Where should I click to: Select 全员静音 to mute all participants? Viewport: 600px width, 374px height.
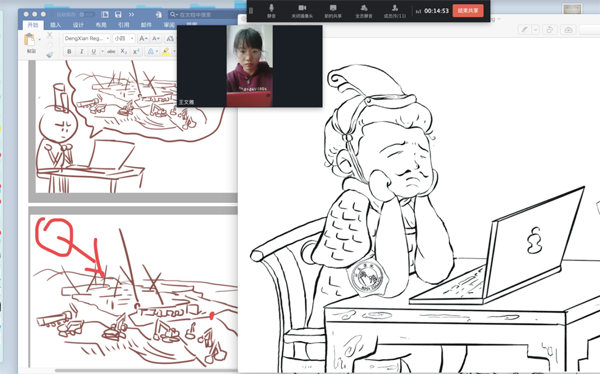coord(364,11)
